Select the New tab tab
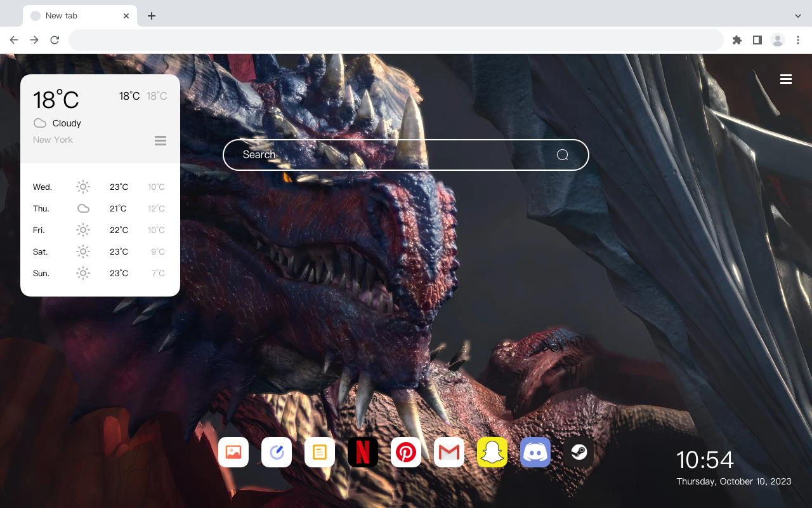Image resolution: width=812 pixels, height=508 pixels. click(x=80, y=16)
